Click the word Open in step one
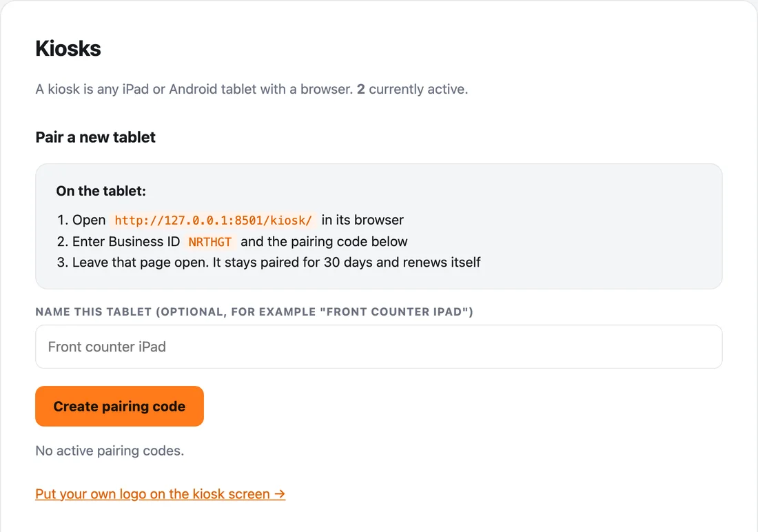 point(89,220)
